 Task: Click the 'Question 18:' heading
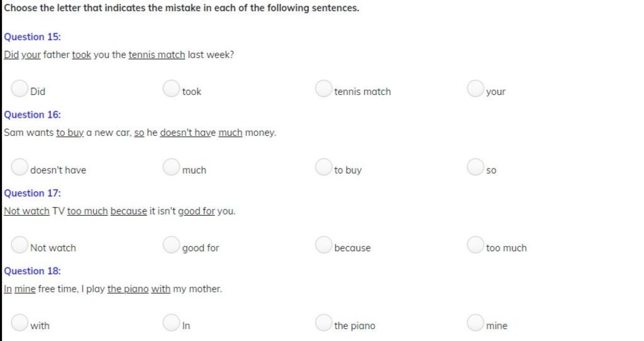click(33, 271)
